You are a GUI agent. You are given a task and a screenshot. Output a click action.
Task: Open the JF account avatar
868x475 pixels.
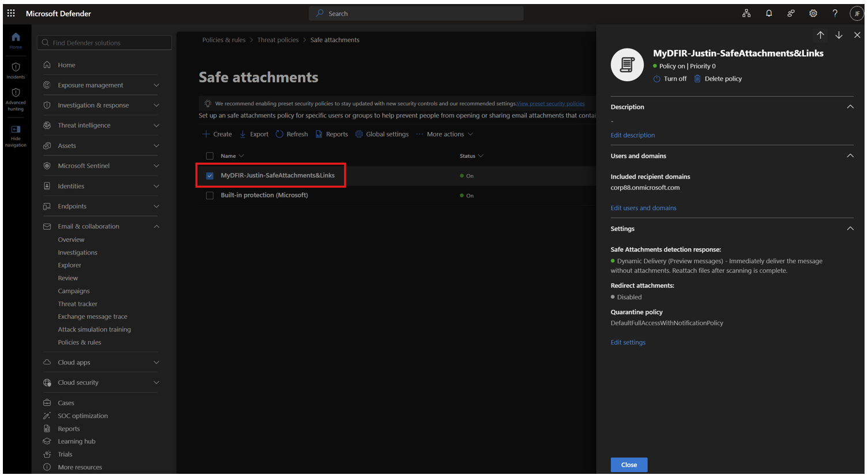point(856,13)
